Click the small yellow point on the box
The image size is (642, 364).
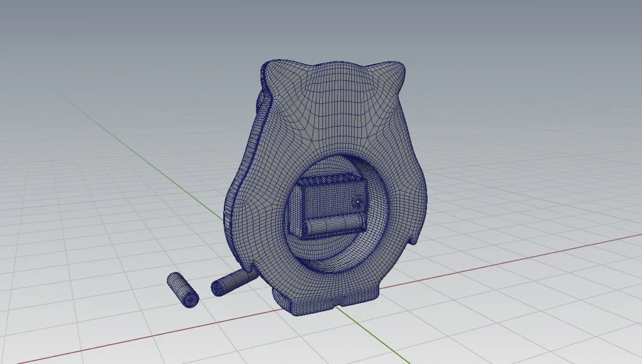(x=357, y=202)
